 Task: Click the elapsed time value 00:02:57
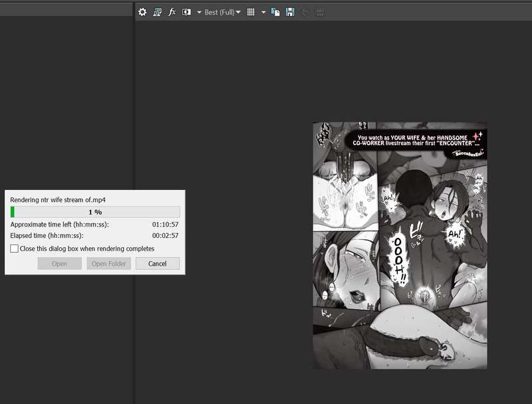point(165,235)
